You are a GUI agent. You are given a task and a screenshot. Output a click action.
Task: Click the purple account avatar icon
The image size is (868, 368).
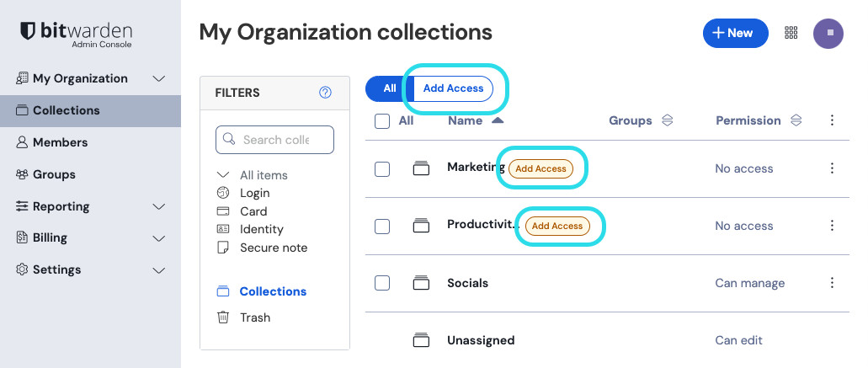[828, 33]
